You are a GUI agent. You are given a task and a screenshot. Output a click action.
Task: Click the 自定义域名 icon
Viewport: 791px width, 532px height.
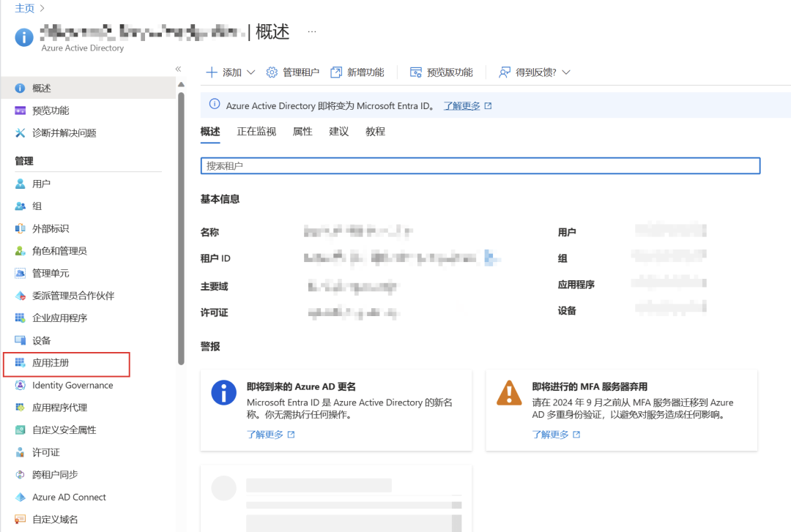[20, 520]
